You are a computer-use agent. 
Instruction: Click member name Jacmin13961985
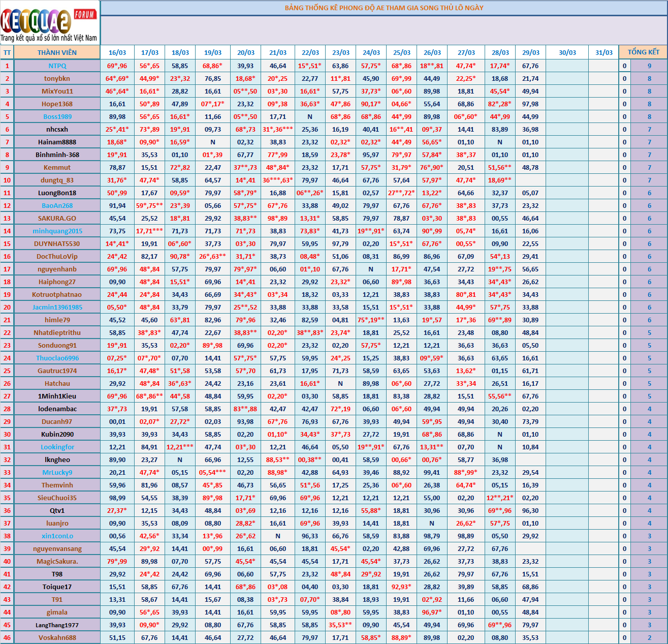click(57, 307)
